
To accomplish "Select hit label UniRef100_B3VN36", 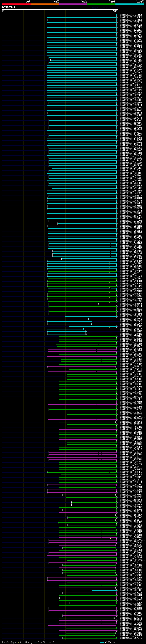I will click(131, 316).
